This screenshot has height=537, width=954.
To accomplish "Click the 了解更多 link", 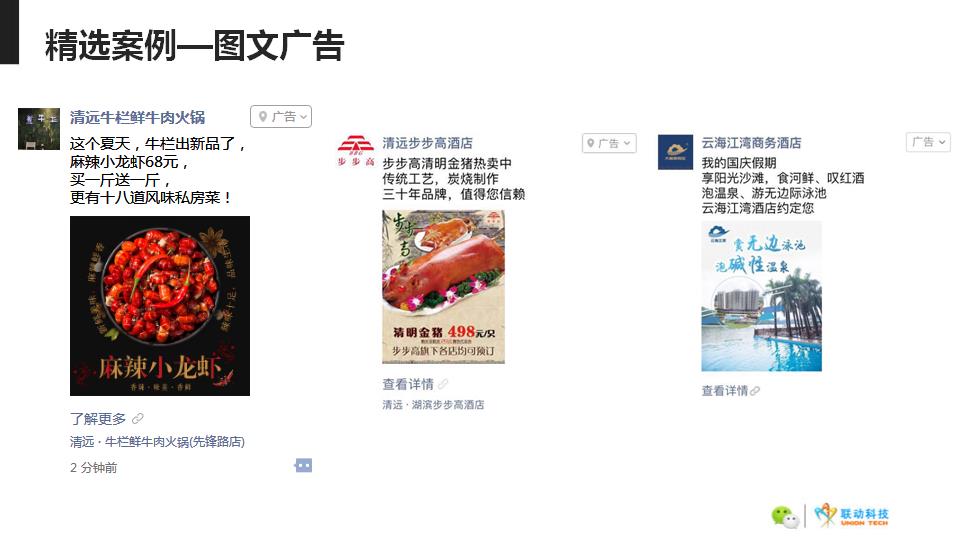I will click(x=98, y=418).
